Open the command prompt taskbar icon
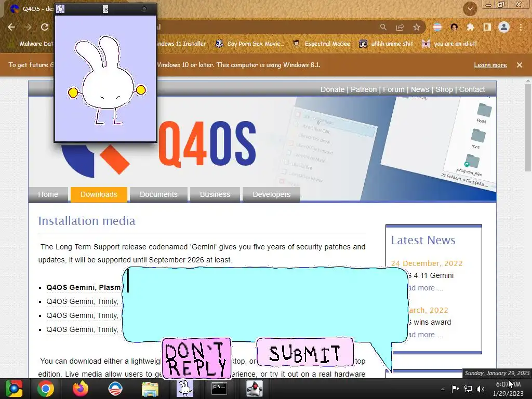The width and height of the screenshot is (532, 399). (x=219, y=389)
